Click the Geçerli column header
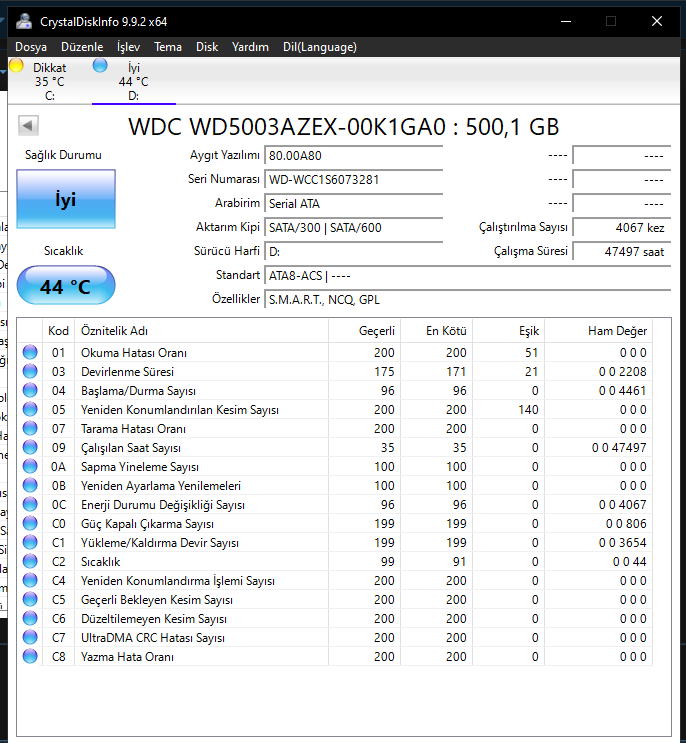Viewport: 686px width, 743px height. click(x=364, y=331)
